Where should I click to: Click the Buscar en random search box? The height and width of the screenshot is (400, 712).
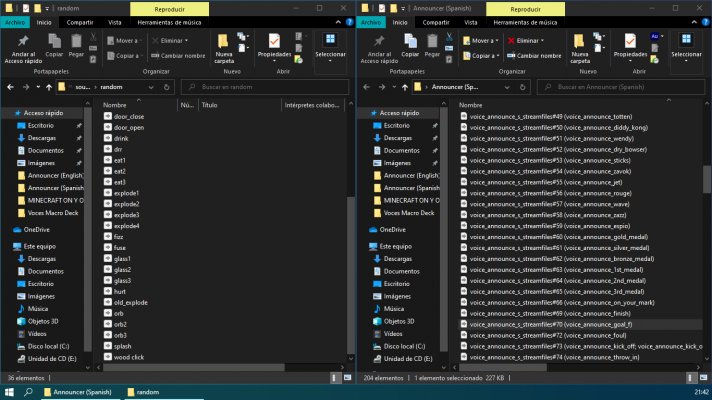point(270,87)
